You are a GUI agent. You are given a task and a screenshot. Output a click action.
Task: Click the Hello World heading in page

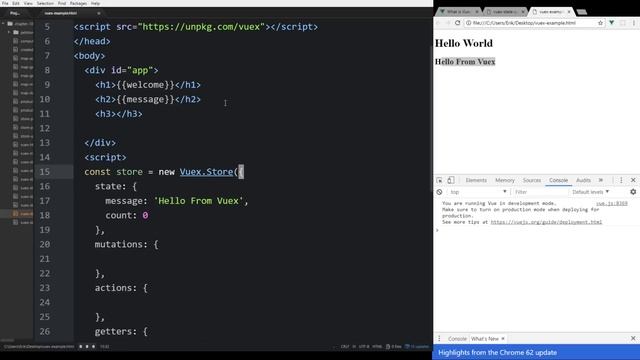pyautogui.click(x=464, y=43)
